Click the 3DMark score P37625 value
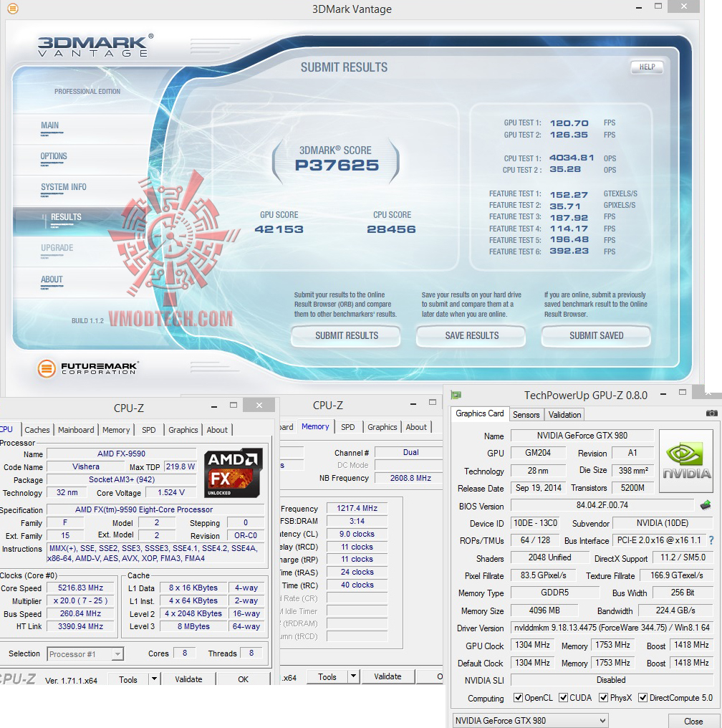 tap(337, 166)
